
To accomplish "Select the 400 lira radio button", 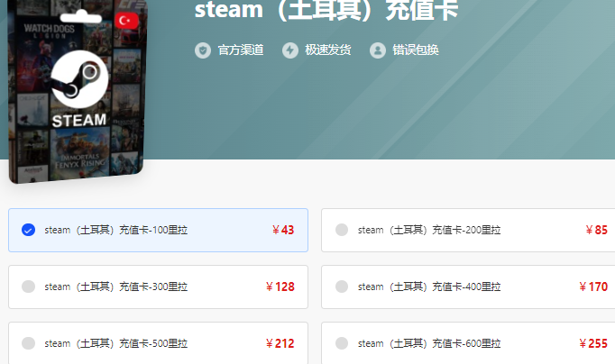I will [x=342, y=287].
